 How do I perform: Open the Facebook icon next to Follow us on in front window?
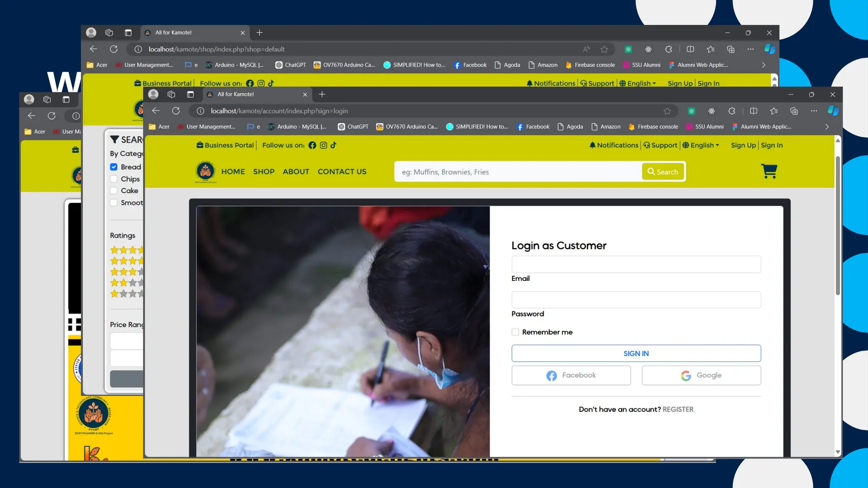312,145
